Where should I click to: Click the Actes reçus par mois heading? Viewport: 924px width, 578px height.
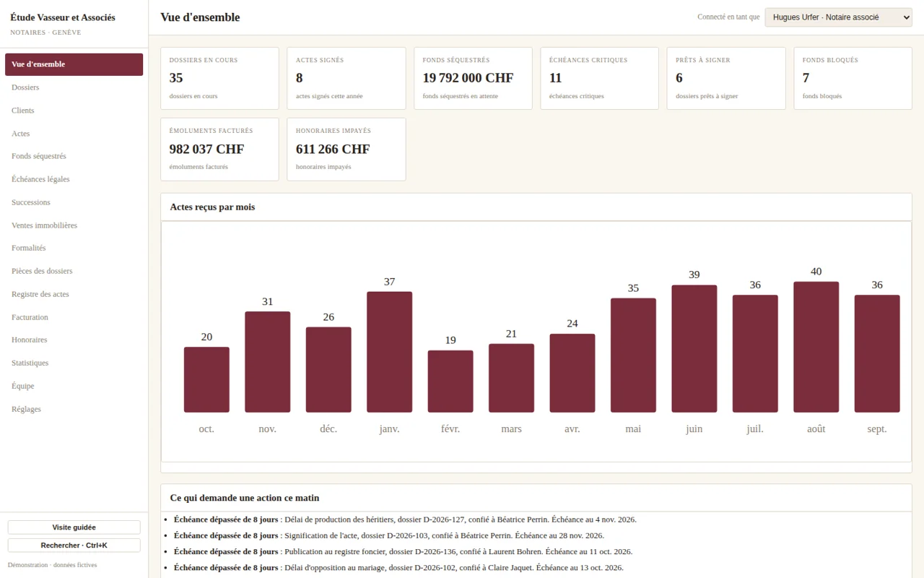coord(212,207)
